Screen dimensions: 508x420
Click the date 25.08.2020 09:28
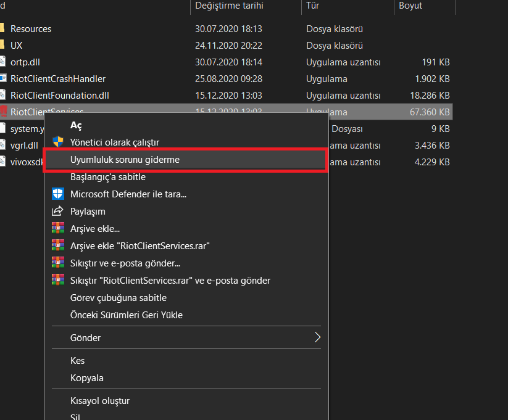tap(228, 79)
